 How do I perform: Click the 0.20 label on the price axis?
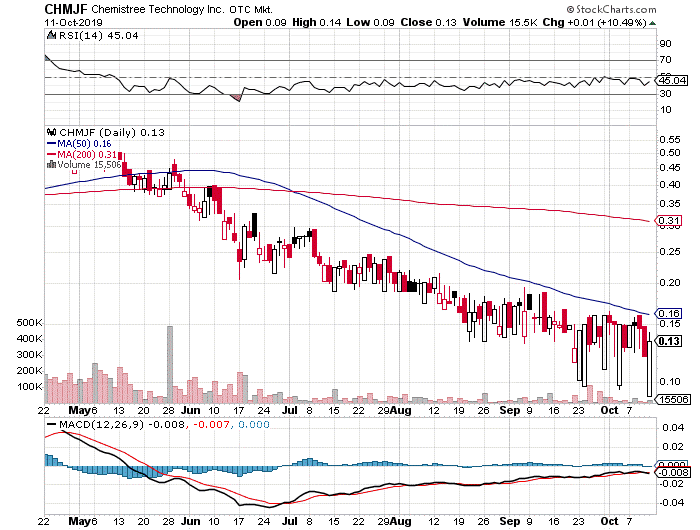click(x=670, y=283)
